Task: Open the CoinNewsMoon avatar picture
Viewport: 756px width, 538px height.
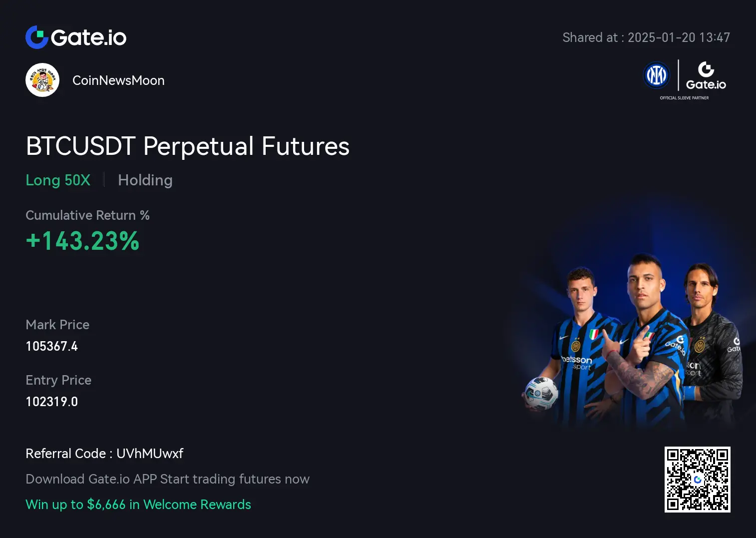Action: [x=42, y=80]
